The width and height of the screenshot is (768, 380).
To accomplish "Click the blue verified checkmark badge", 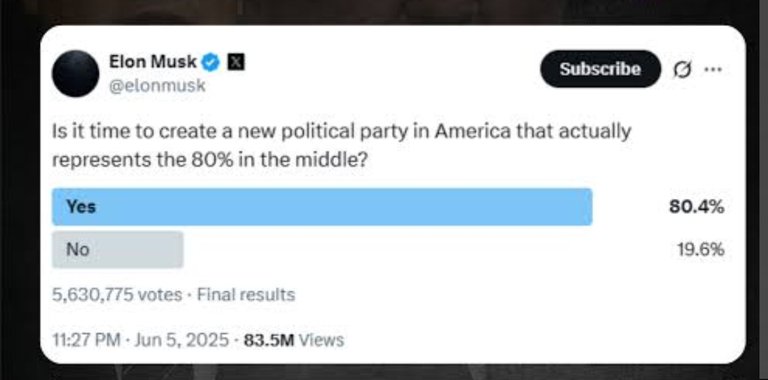I will point(211,63).
